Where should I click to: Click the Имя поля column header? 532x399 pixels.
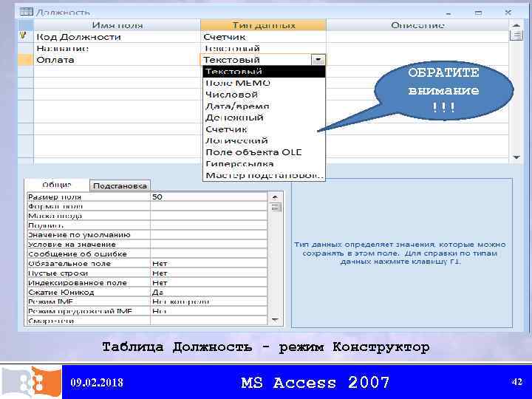(117, 25)
